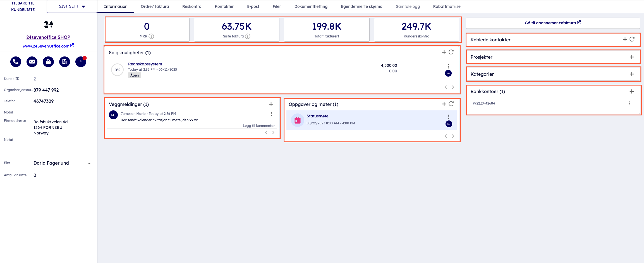
Task: Click the email envelope icon
Action: click(32, 62)
